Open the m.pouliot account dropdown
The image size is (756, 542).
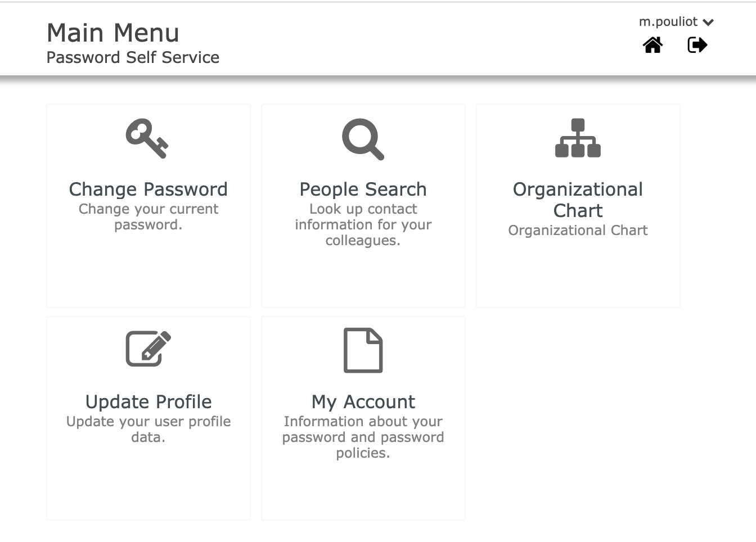[x=674, y=21]
